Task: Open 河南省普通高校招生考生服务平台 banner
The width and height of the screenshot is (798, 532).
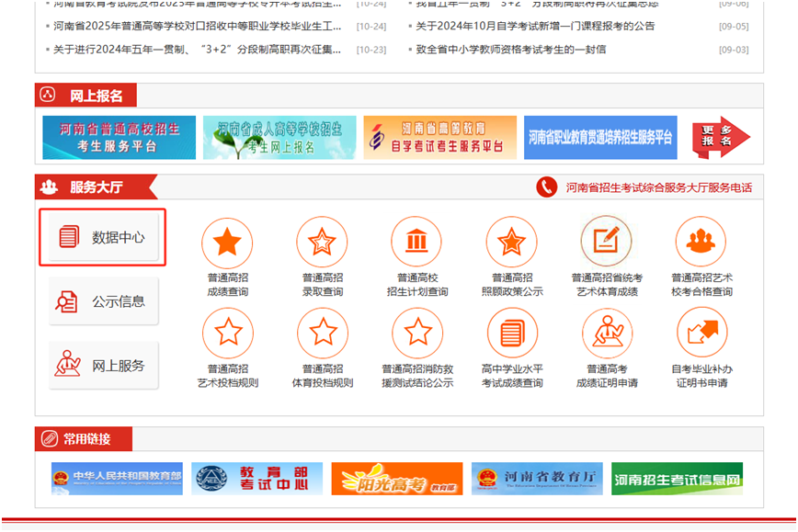Action: 120,137
